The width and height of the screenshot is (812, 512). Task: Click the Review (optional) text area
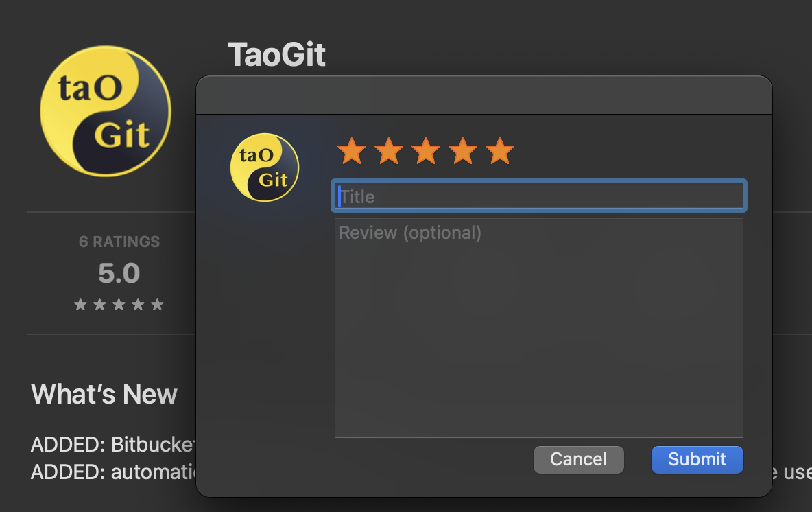point(538,328)
